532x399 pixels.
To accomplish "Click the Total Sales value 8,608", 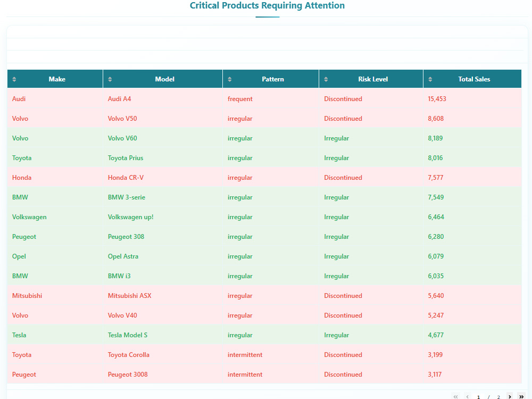I will [x=436, y=119].
